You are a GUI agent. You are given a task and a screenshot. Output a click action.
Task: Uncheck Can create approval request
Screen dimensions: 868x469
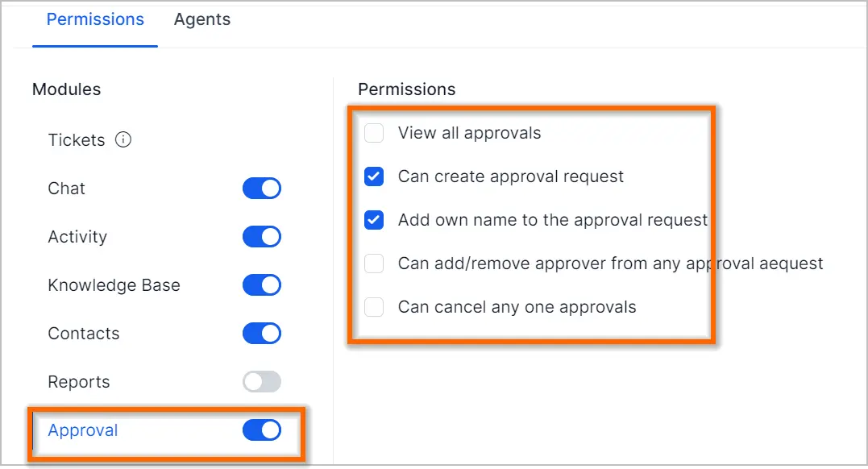click(x=374, y=176)
